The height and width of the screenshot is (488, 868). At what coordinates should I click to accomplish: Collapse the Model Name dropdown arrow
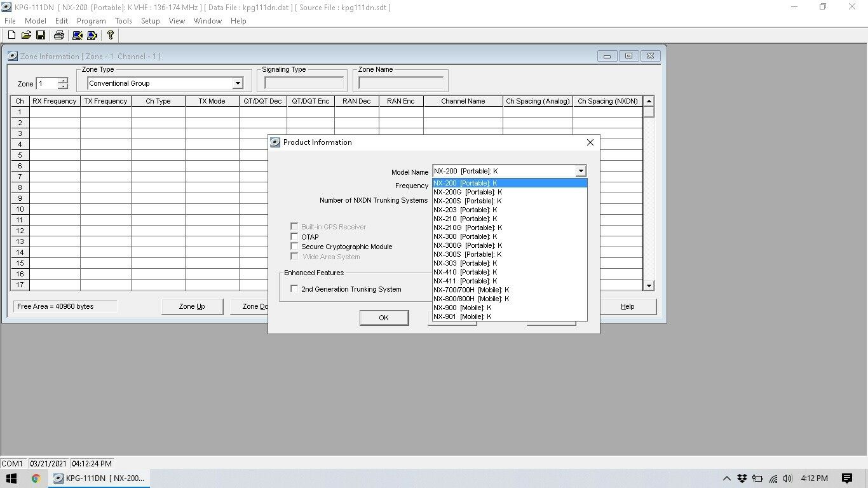tap(580, 171)
